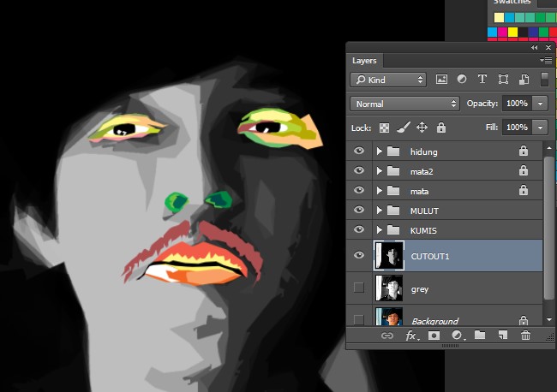Expand the mata group

pyautogui.click(x=379, y=191)
